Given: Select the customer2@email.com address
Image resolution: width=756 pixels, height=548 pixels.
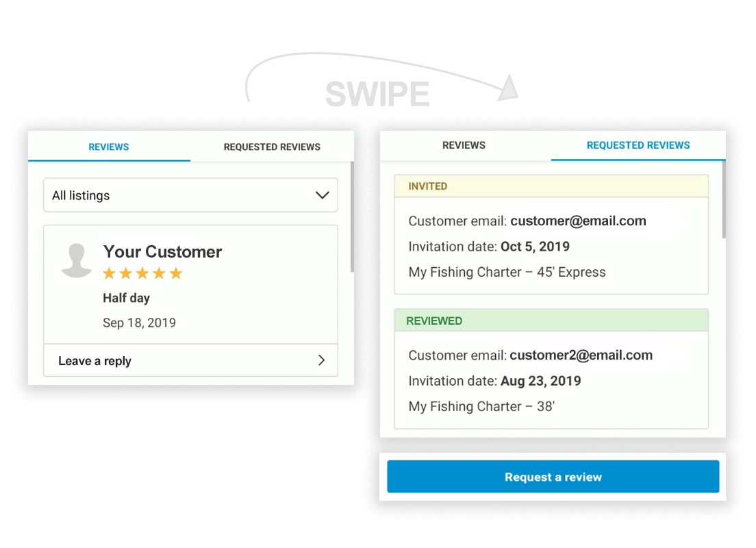Looking at the screenshot, I should pos(581,356).
